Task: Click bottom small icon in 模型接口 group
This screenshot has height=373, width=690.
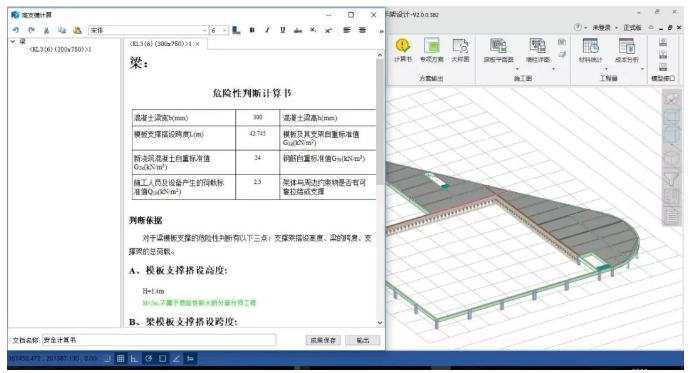Action: (x=663, y=67)
